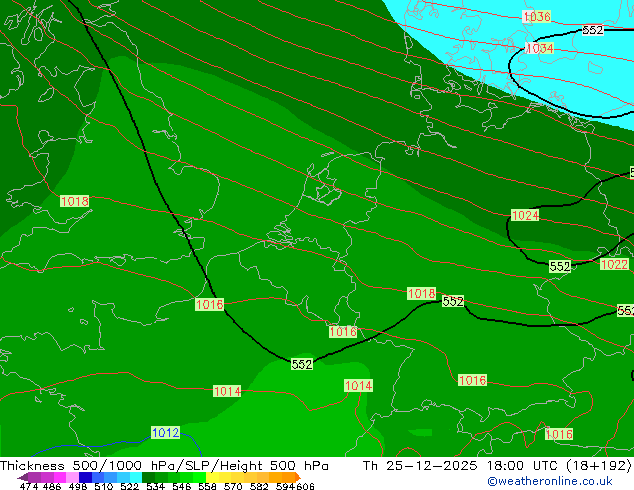Image resolution: width=634 pixels, height=490 pixels.
Task: Click the 1034 isobar label
Action: coord(540,48)
